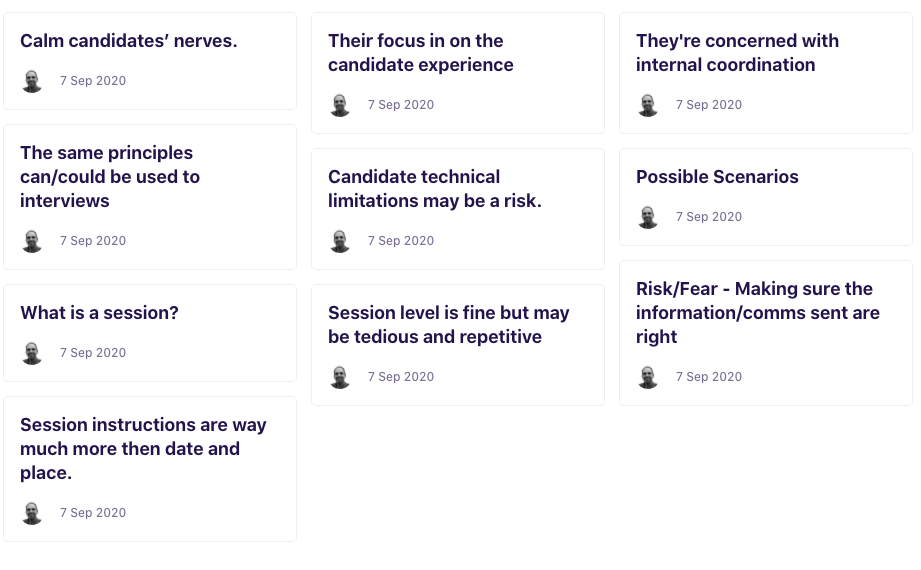The width and height of the screenshot is (921, 570).
Task: Click avatar on "They're concerned with internal coordination"
Action: (x=648, y=105)
